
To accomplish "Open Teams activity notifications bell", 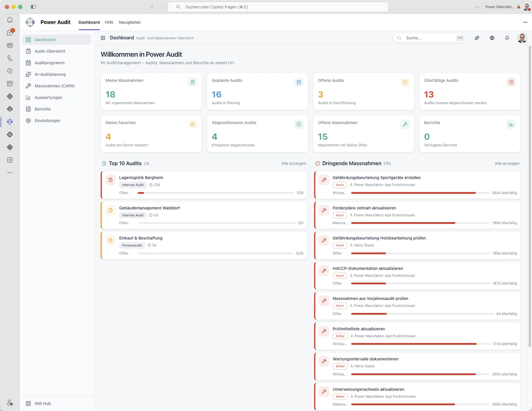I will 10,20.
